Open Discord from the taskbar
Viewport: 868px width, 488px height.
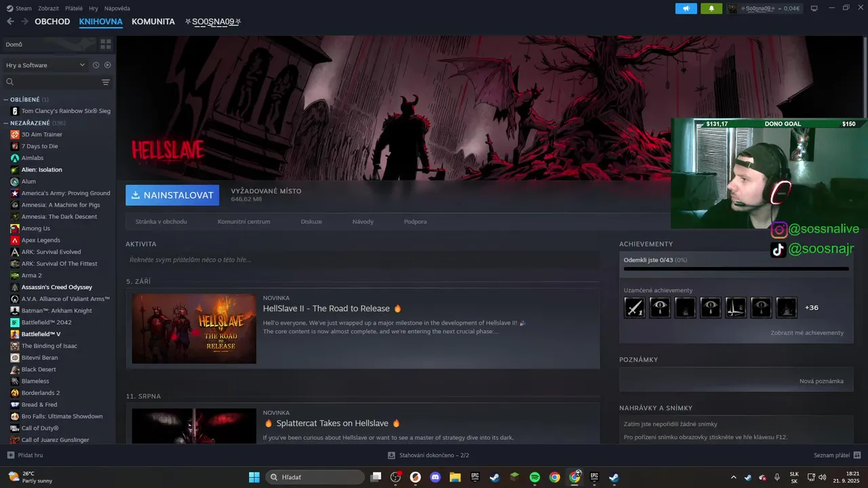435,477
